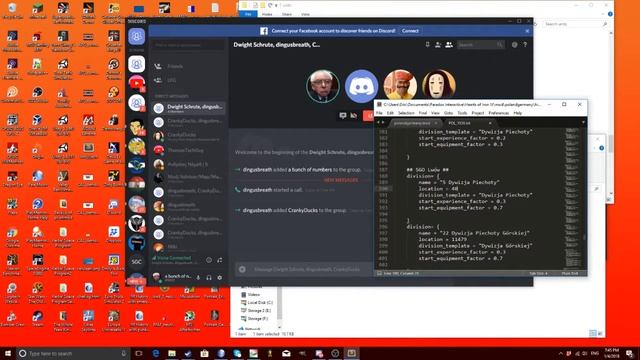
Task: Mute microphone in Discord user panel
Action: click(x=198, y=278)
